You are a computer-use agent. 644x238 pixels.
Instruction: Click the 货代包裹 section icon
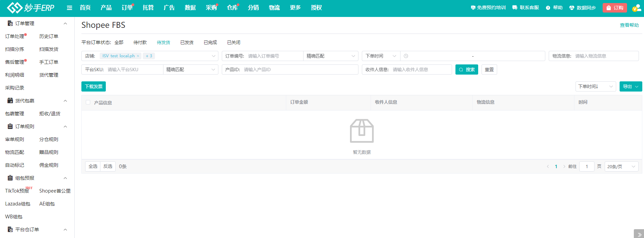click(10, 101)
